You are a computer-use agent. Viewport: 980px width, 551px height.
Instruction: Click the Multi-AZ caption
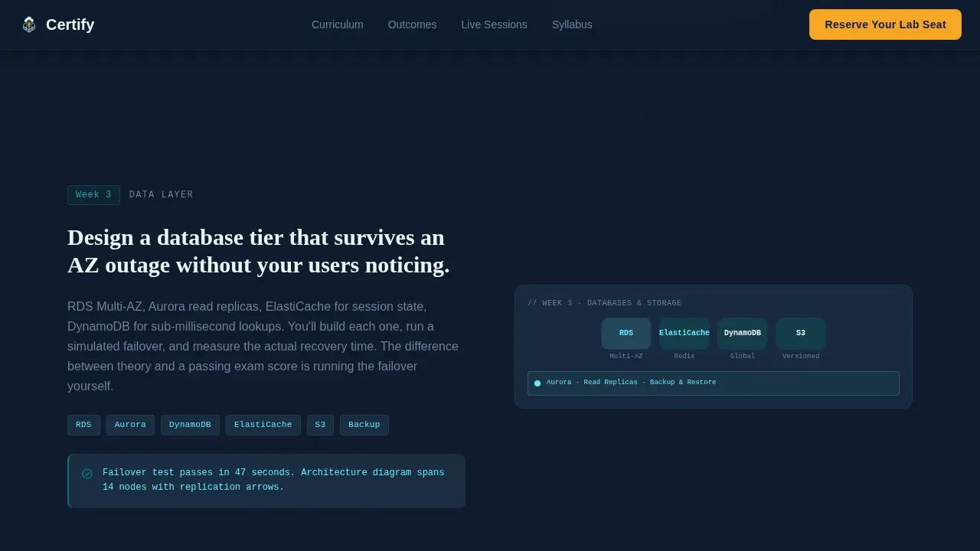click(626, 357)
